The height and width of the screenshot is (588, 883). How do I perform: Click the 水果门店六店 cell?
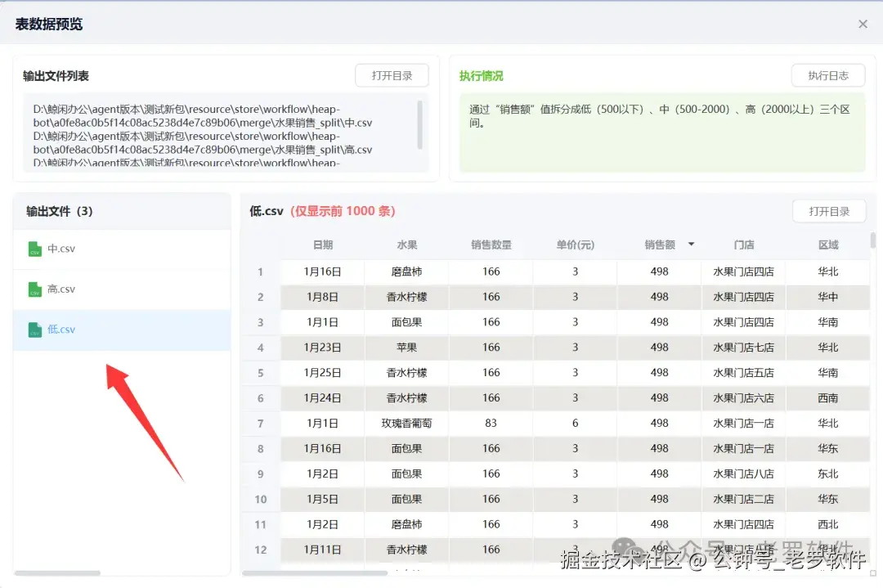point(743,398)
